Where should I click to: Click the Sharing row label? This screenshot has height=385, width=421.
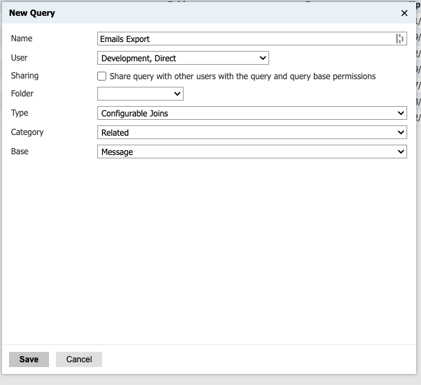click(25, 76)
